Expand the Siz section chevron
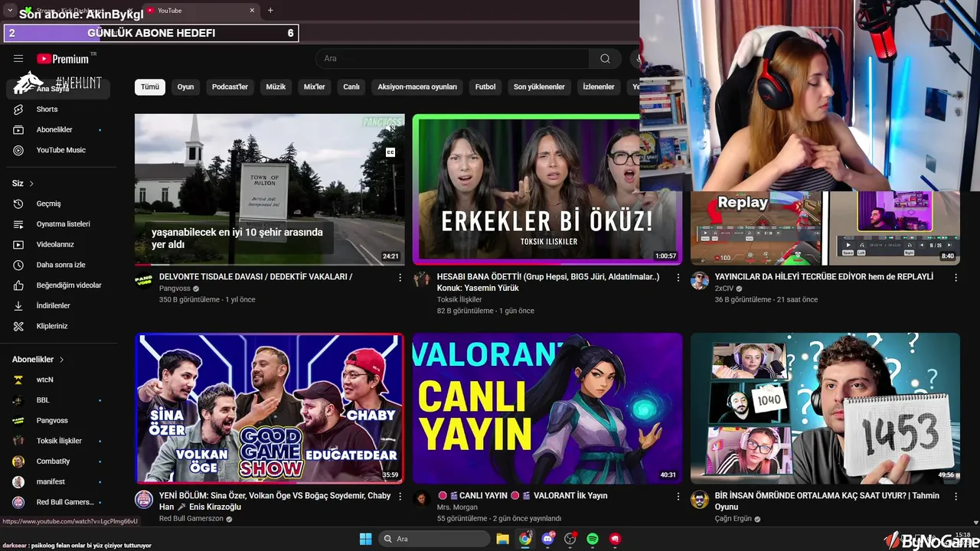 (31, 184)
